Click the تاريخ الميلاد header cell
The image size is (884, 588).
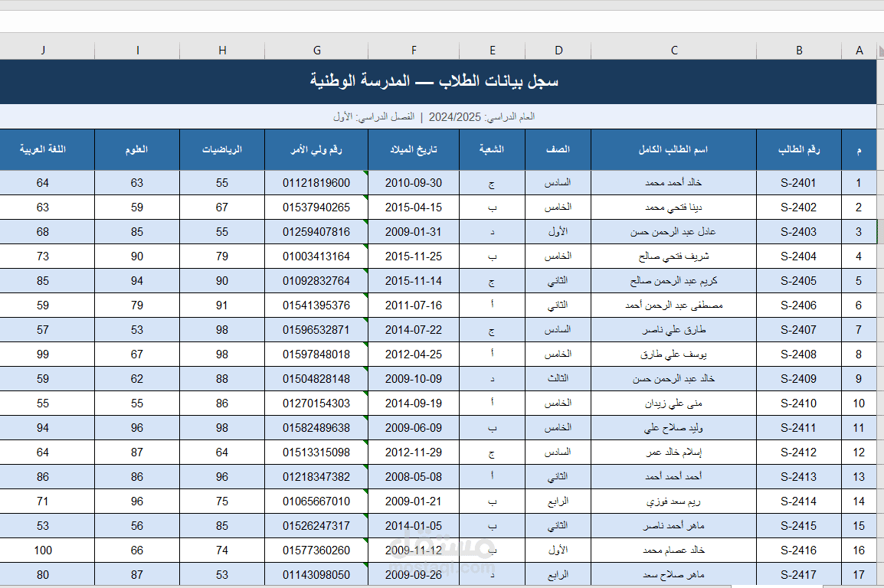pyautogui.click(x=414, y=150)
